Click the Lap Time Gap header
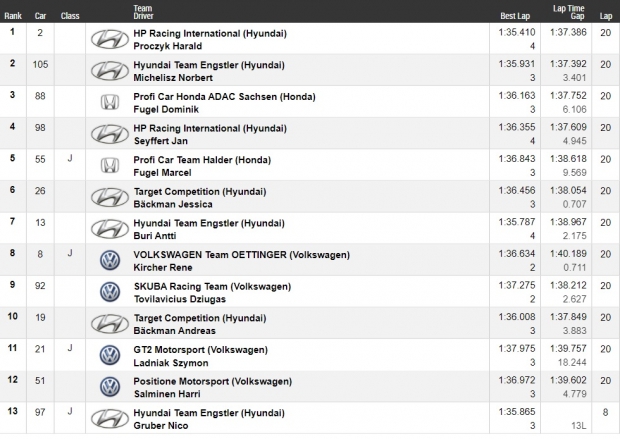This screenshot has width=620, height=439. (x=567, y=11)
